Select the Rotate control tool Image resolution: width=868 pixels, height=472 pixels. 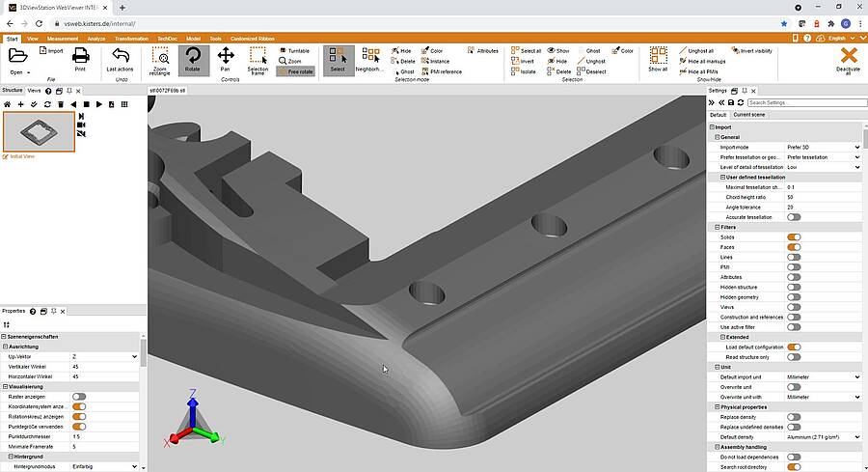pyautogui.click(x=193, y=61)
